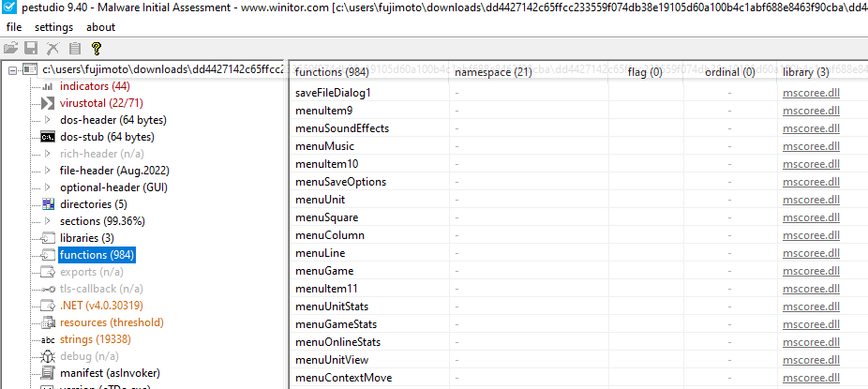Select the menuOnlineStats function row
The image size is (868, 389).
578,342
